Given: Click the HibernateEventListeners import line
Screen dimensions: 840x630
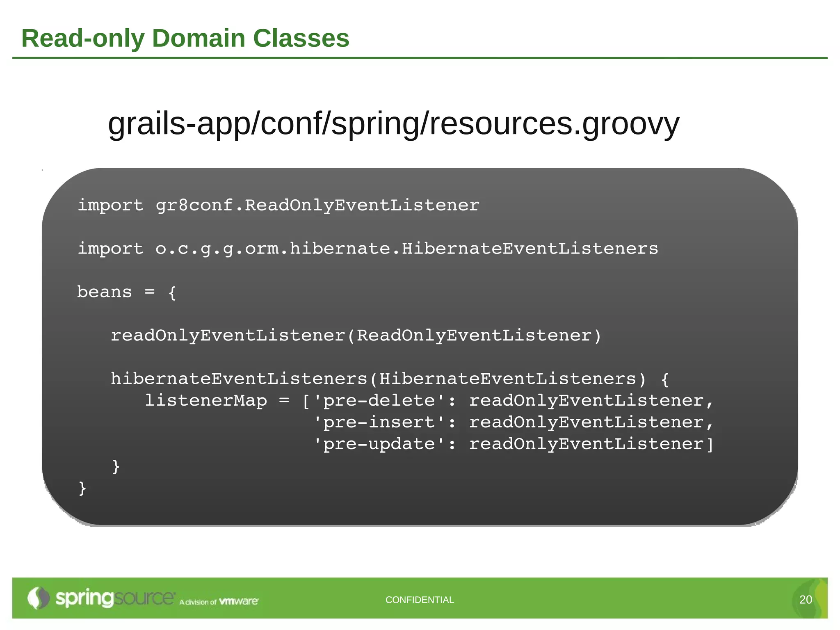Looking at the screenshot, I should 368,249.
